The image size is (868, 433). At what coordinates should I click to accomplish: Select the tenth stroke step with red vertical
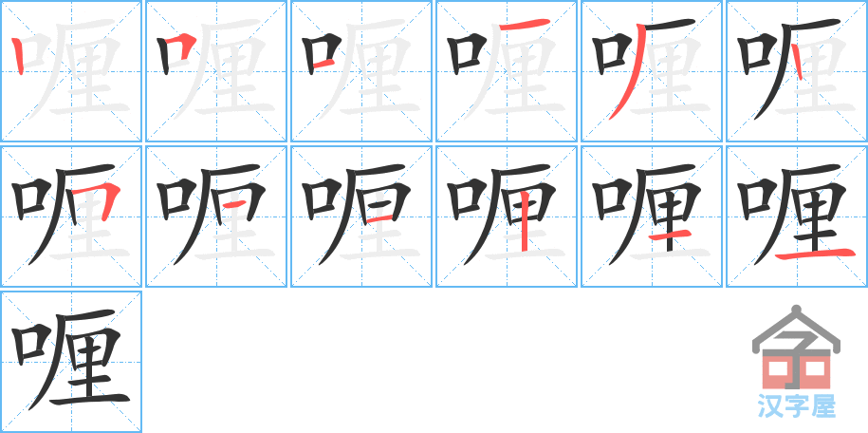click(507, 216)
